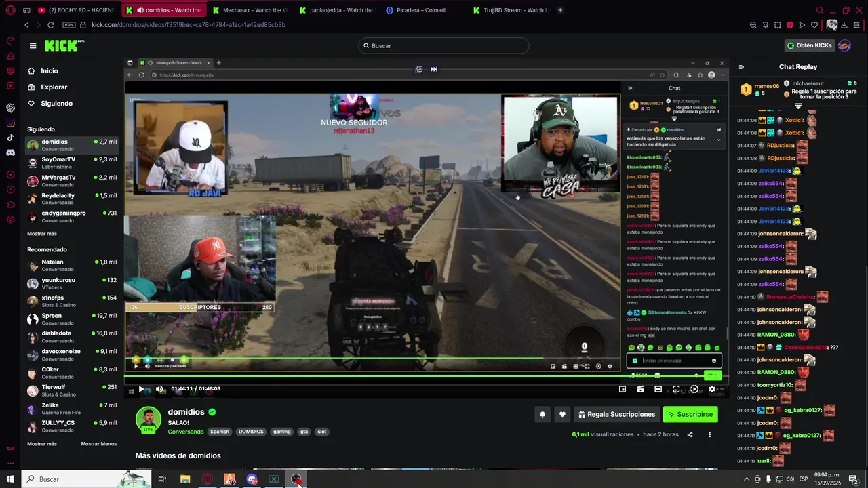Viewport: 868px width, 488px height.
Task: Click the gta tag
Action: [304, 432]
